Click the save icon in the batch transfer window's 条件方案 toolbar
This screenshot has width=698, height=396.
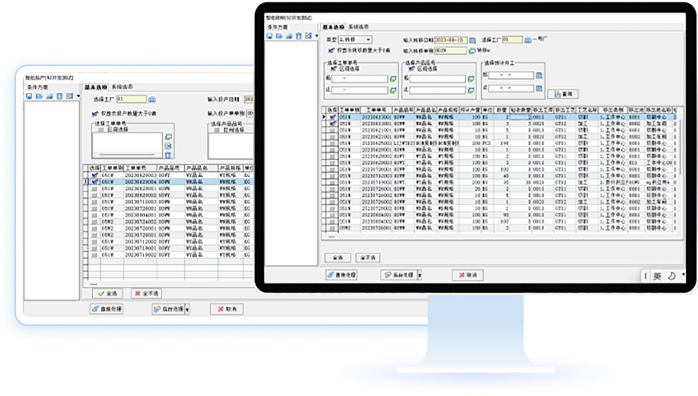(270, 36)
